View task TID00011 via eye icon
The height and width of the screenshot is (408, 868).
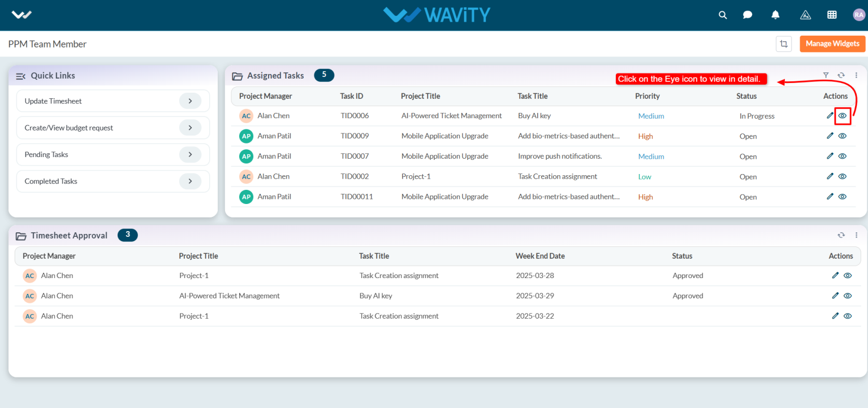click(843, 197)
